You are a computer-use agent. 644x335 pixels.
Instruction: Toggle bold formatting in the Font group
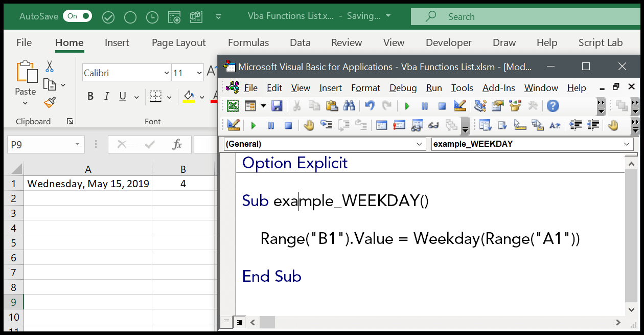[x=90, y=96]
